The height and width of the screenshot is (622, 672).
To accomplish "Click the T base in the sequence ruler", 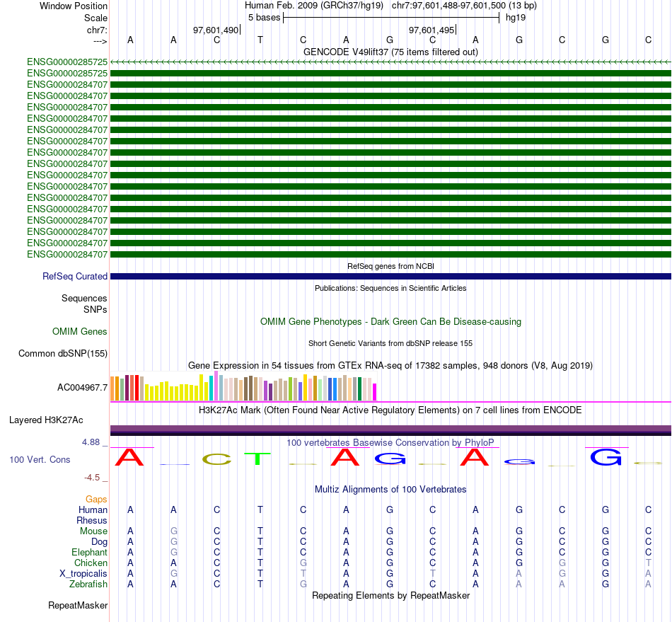I will (x=260, y=40).
